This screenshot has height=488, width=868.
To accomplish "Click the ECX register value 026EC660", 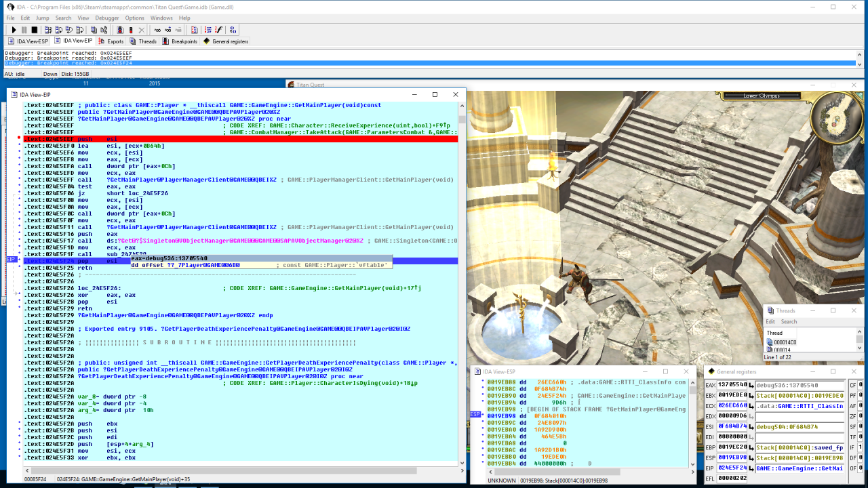I will 732,405.
